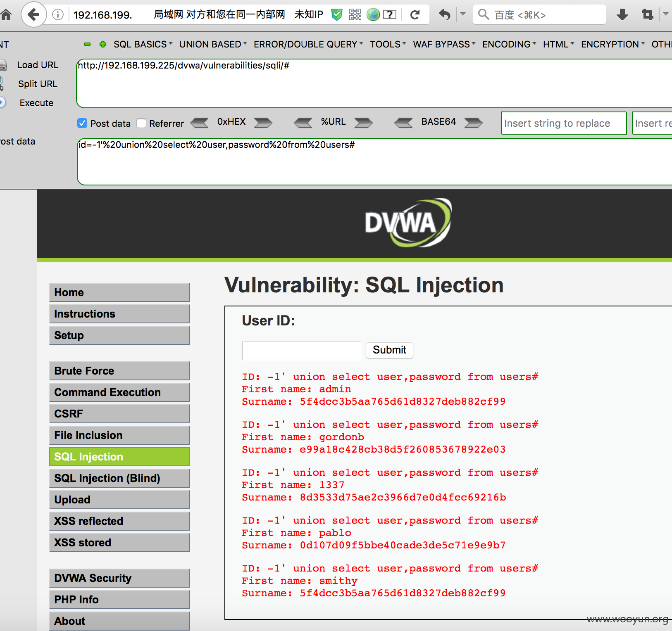Screen dimensions: 672x631
Task: Select SQL Injection (Blind) item
Action: [119, 478]
